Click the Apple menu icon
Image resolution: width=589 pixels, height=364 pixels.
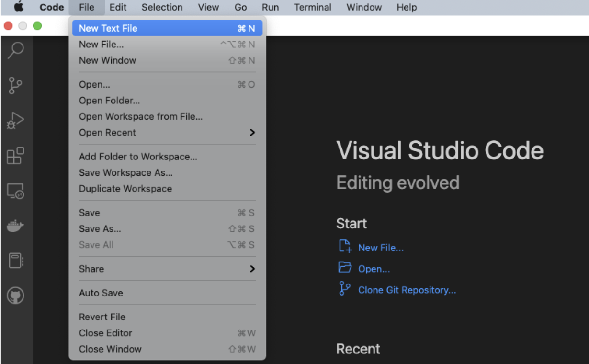(19, 7)
